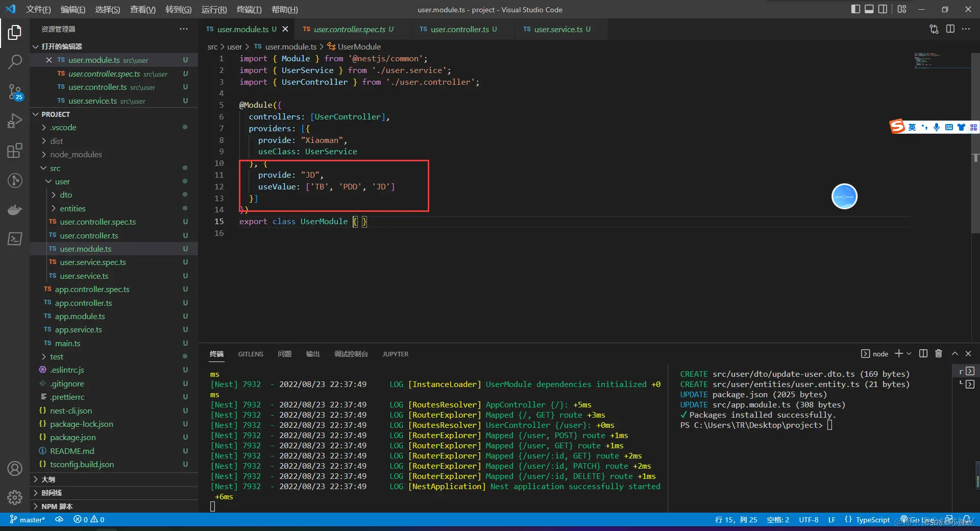Open Run and Debug view
Image resolution: width=980 pixels, height=531 pixels.
point(15,121)
